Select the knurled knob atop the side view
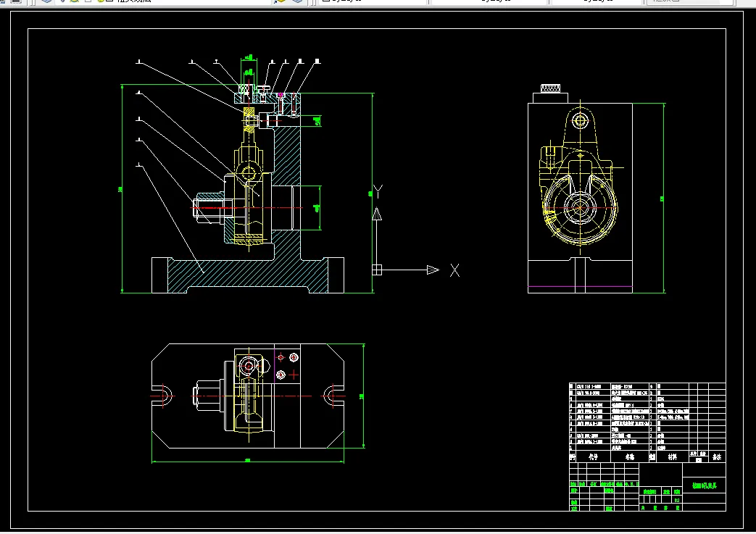 pyautogui.click(x=550, y=88)
